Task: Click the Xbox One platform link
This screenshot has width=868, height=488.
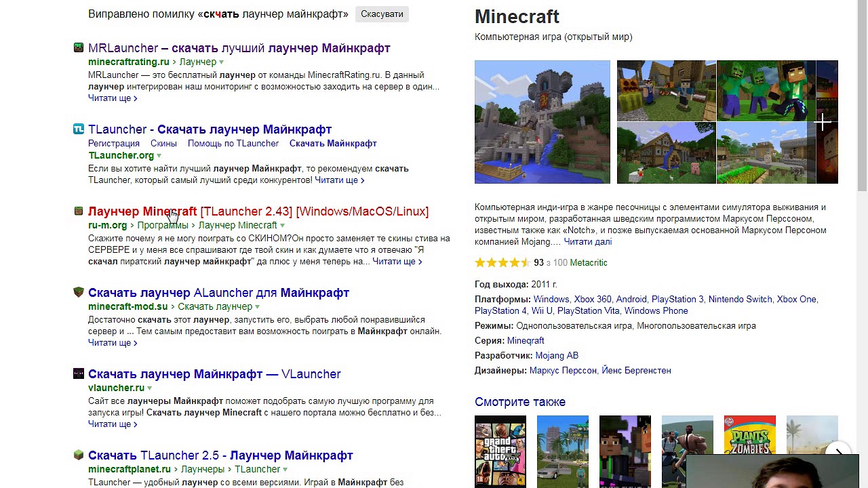Action: pyautogui.click(x=797, y=300)
